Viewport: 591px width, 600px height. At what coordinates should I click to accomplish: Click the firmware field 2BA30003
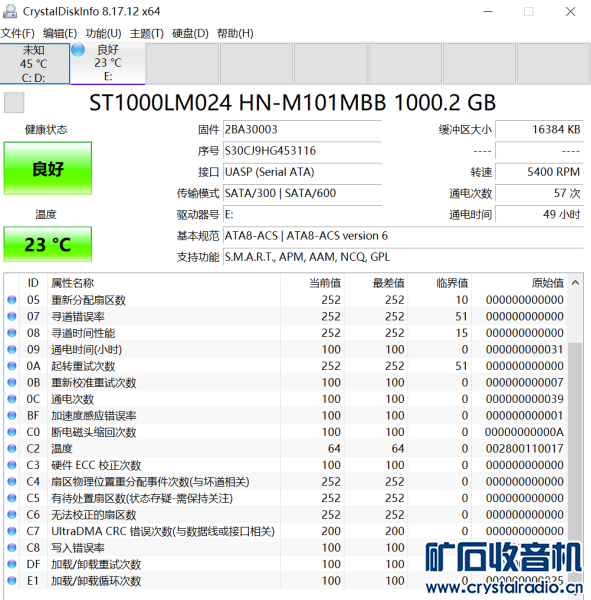[x=302, y=129]
